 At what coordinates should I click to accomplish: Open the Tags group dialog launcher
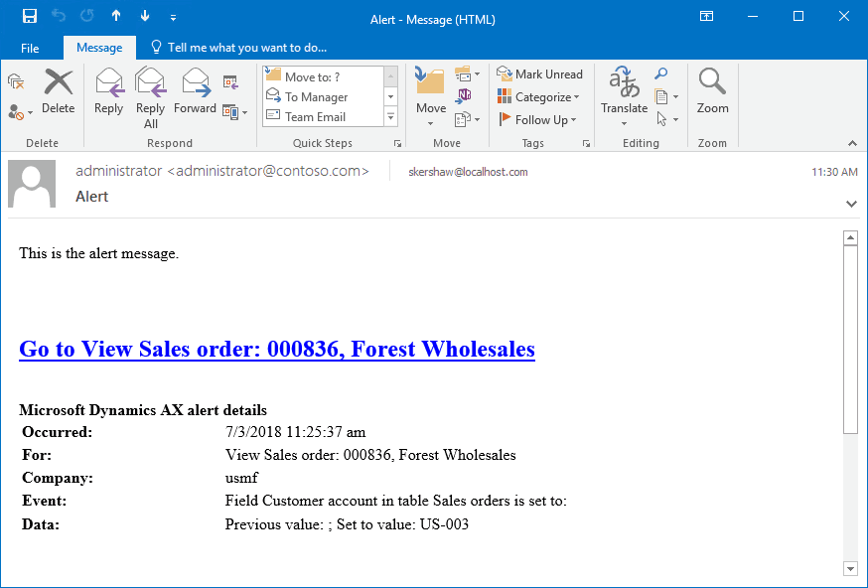(586, 143)
